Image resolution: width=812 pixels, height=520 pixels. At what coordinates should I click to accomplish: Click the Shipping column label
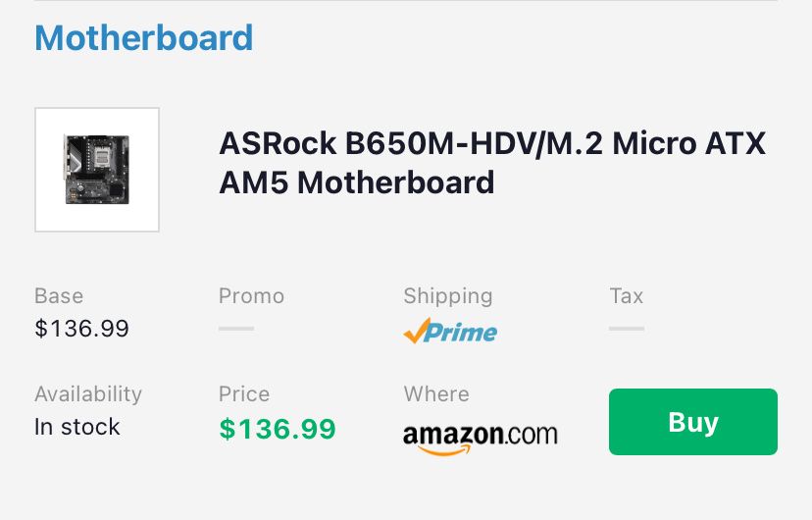(448, 296)
